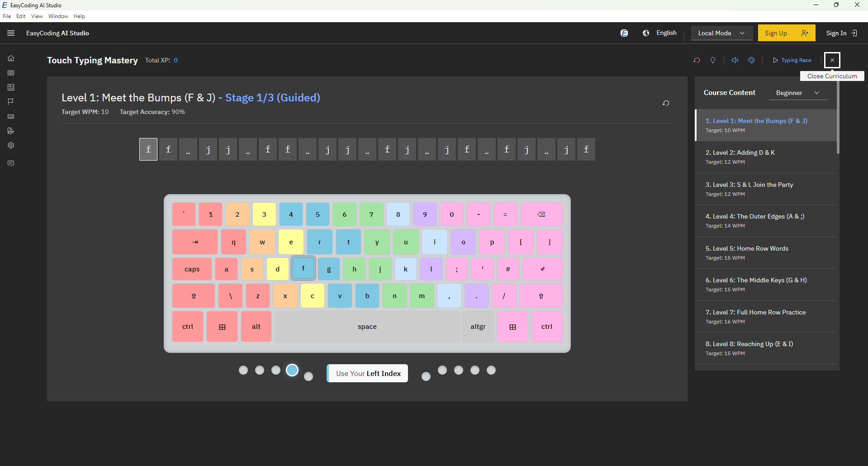Screen dimensions: 868x466
Task: Click the Sign In label
Action: click(x=836, y=33)
